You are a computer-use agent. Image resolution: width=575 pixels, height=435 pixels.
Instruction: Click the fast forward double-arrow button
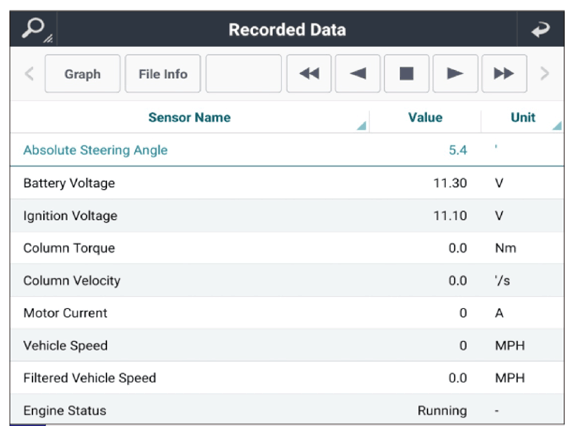coord(504,73)
